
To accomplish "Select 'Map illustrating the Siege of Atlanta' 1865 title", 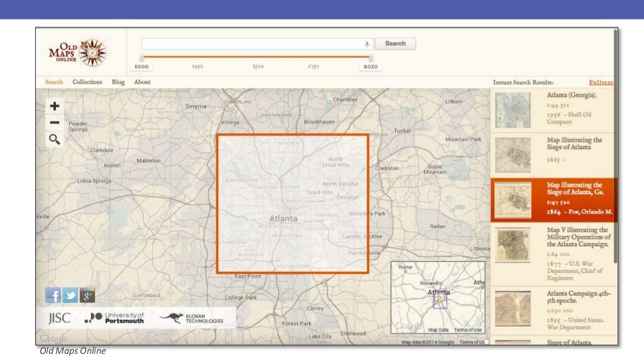I will click(574, 144).
